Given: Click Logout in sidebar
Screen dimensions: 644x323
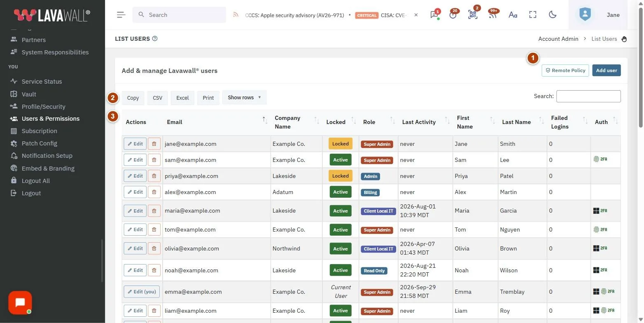Looking at the screenshot, I should click(x=31, y=193).
